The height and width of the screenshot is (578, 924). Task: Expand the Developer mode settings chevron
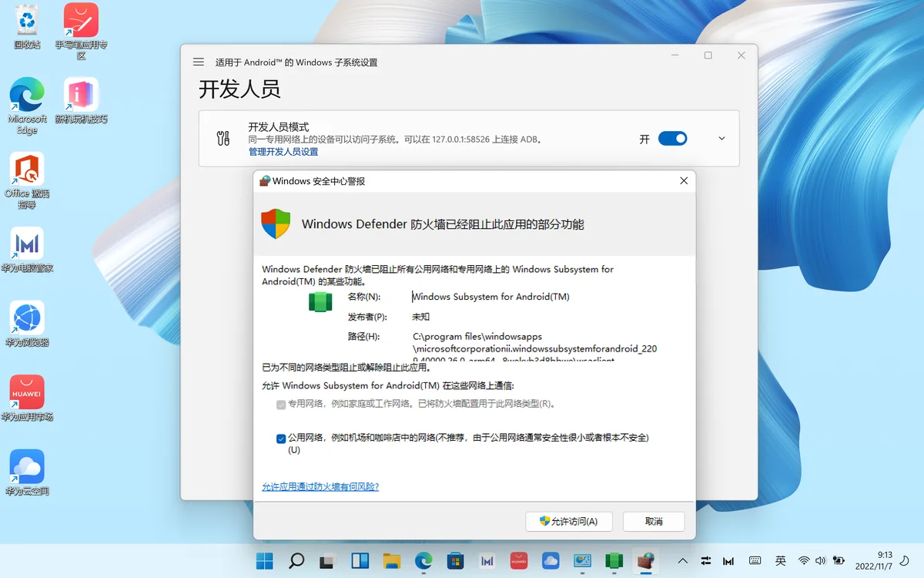(721, 139)
